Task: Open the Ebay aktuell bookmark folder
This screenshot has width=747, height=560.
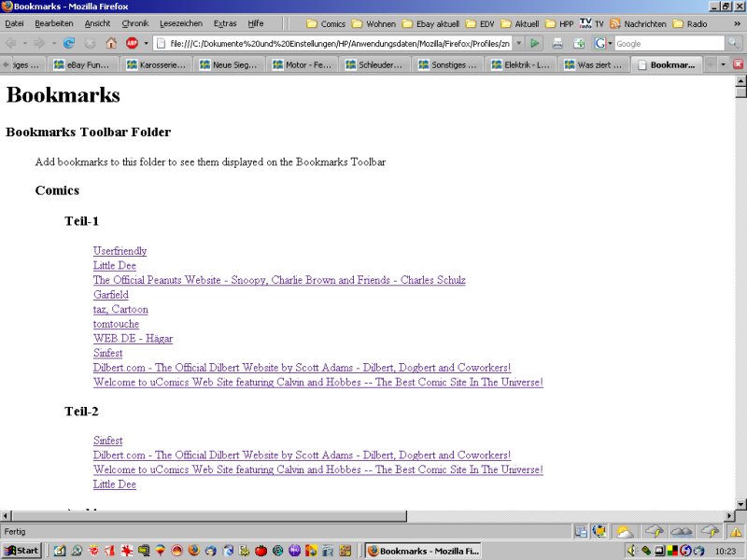Action: [x=430, y=23]
